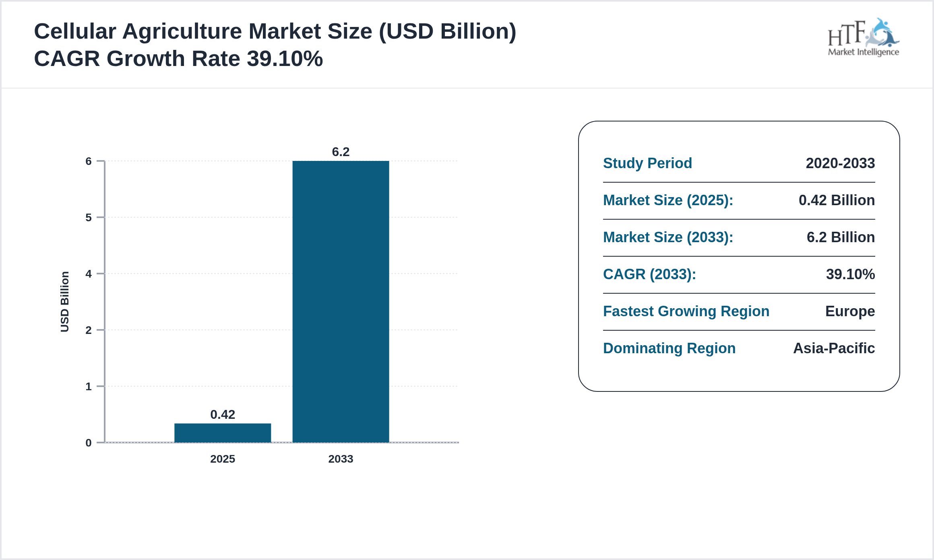The height and width of the screenshot is (560, 934).
Task: Click the '6.2' label above the 2033 bar
Action: [341, 152]
